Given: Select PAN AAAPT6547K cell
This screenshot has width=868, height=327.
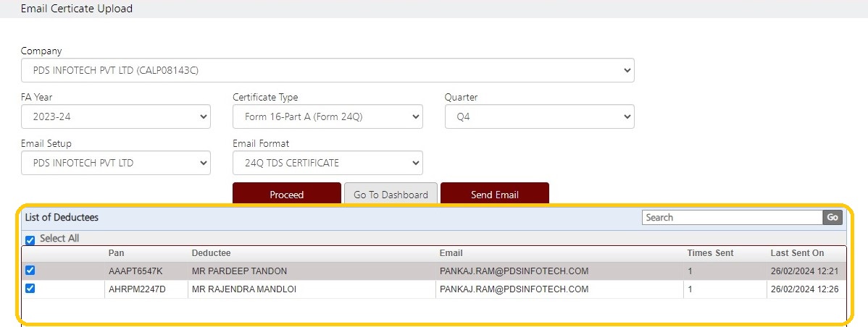Looking at the screenshot, I should click(x=135, y=271).
